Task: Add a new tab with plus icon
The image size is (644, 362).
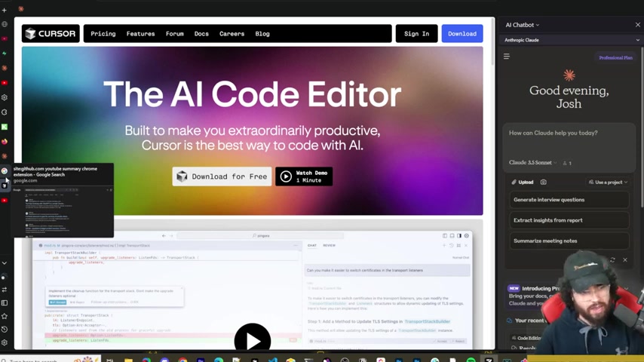Action: (4, 10)
